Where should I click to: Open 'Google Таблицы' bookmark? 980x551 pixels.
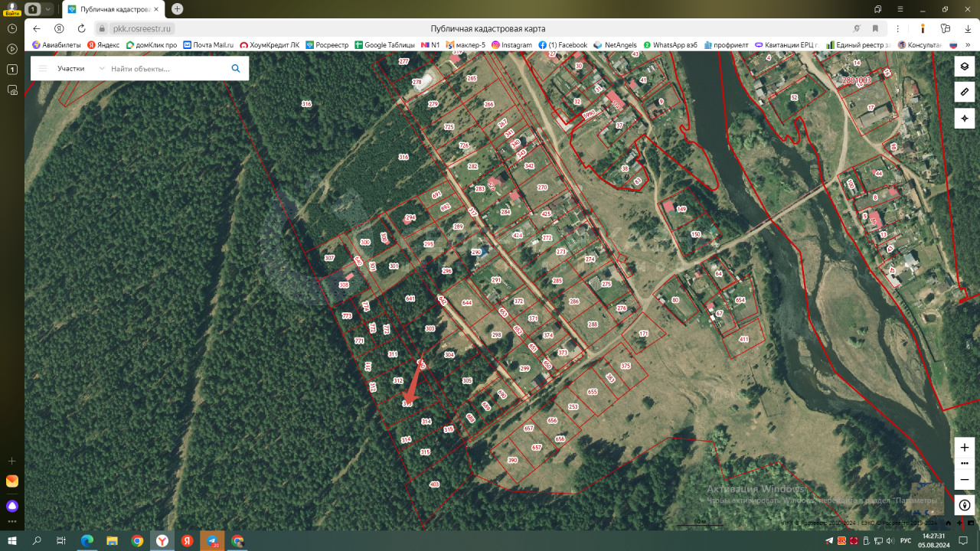(384, 45)
